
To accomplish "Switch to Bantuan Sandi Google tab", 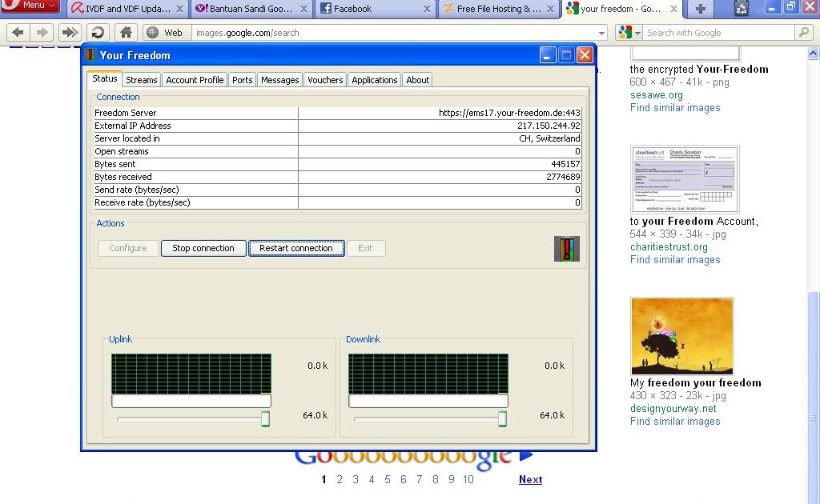I will tap(251, 8).
